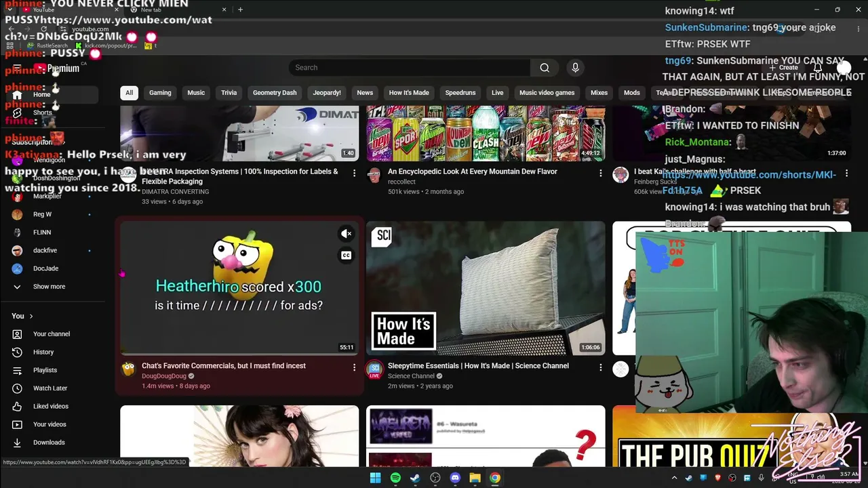This screenshot has width=868, height=488.
Task: Open the DIMATRA Inspection Systems thumbnail
Action: [x=239, y=134]
